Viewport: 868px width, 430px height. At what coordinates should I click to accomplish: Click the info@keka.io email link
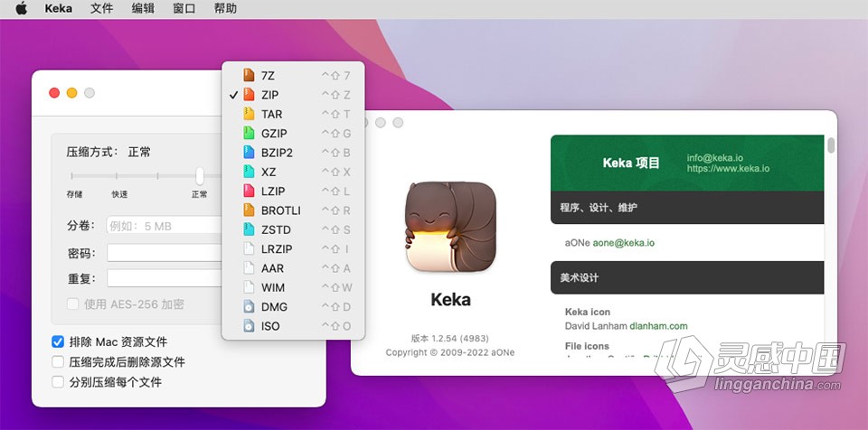click(715, 158)
